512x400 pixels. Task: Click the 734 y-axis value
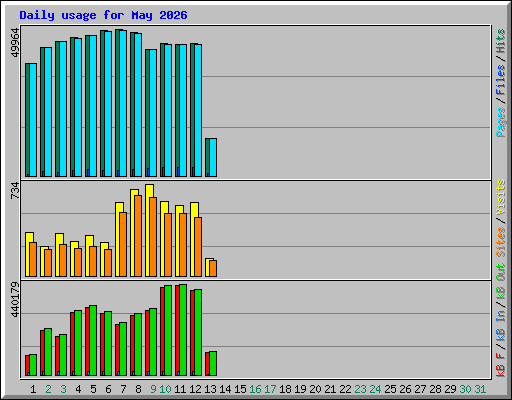pyautogui.click(x=15, y=190)
